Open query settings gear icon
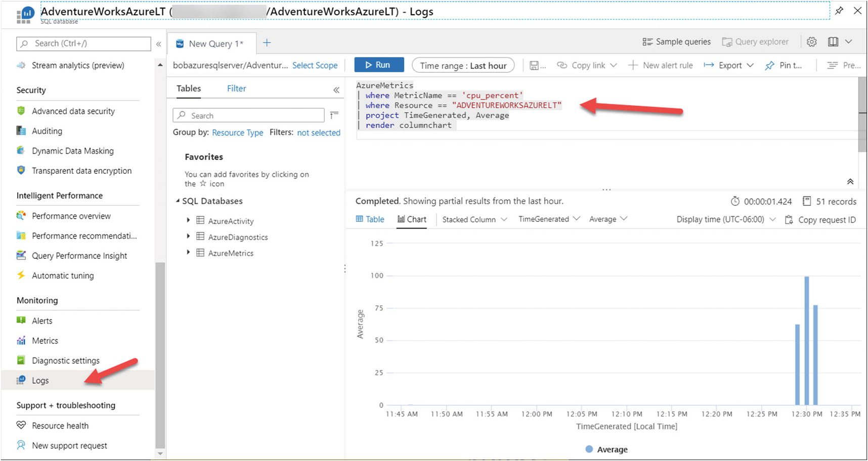This screenshot has height=461, width=868. (x=812, y=42)
